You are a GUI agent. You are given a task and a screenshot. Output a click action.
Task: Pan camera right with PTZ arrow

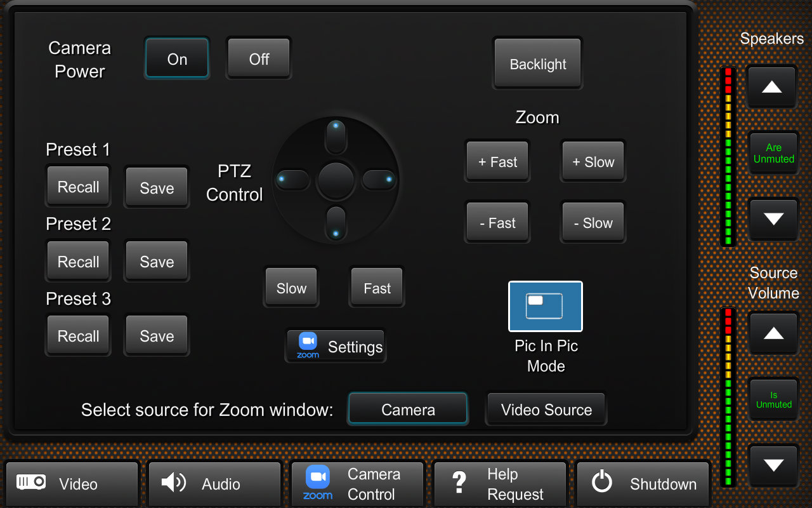click(379, 180)
